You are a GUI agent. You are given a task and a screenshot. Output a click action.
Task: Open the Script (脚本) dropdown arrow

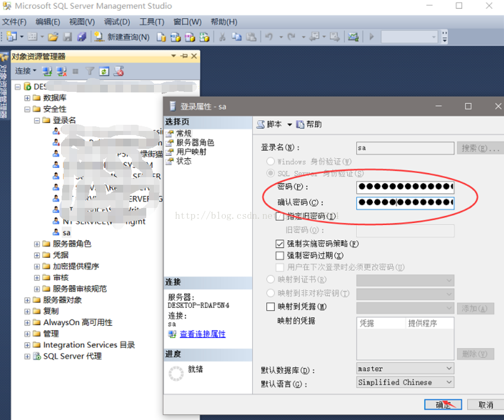(289, 125)
